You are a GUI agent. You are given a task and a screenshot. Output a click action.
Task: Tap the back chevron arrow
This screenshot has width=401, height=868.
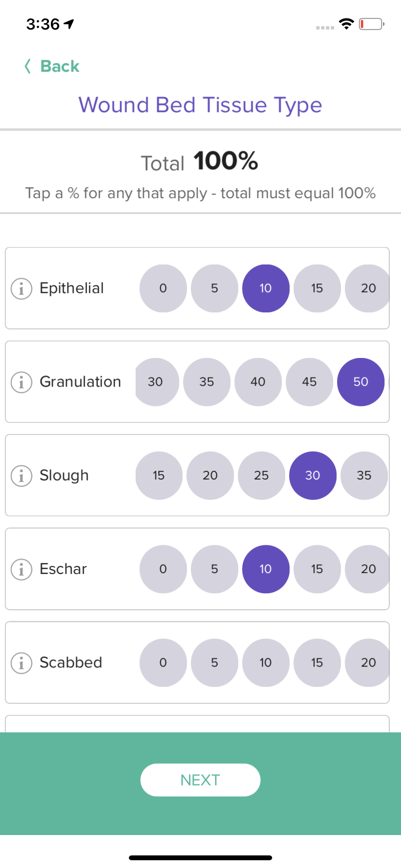click(28, 66)
